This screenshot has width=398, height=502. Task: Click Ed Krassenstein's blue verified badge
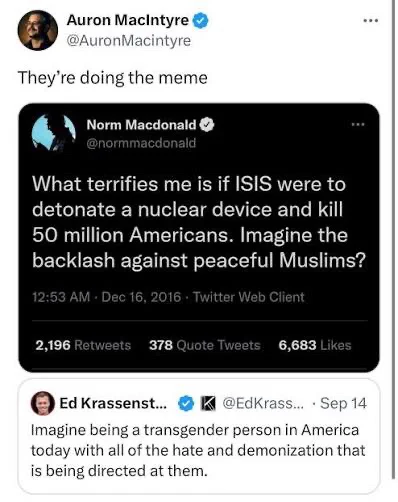pos(186,404)
